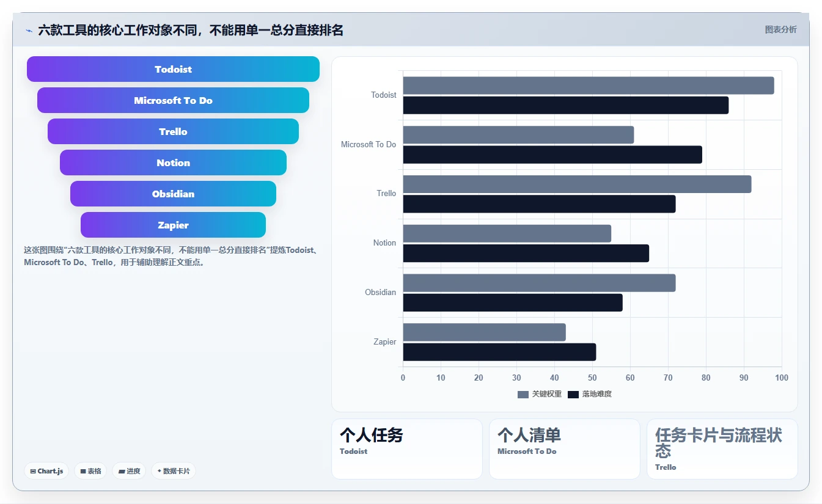
Task: Click the Chart.js tag chip
Action: [x=46, y=471]
